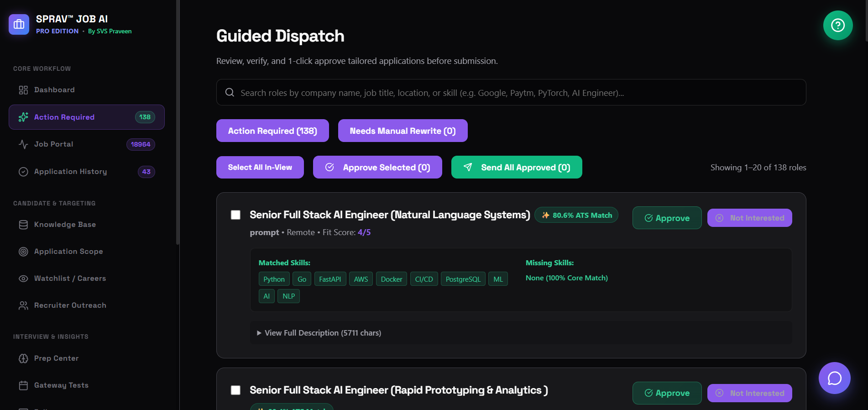This screenshot has width=868, height=410.
Task: Click the AWS matched skill tag
Action: coord(361,279)
